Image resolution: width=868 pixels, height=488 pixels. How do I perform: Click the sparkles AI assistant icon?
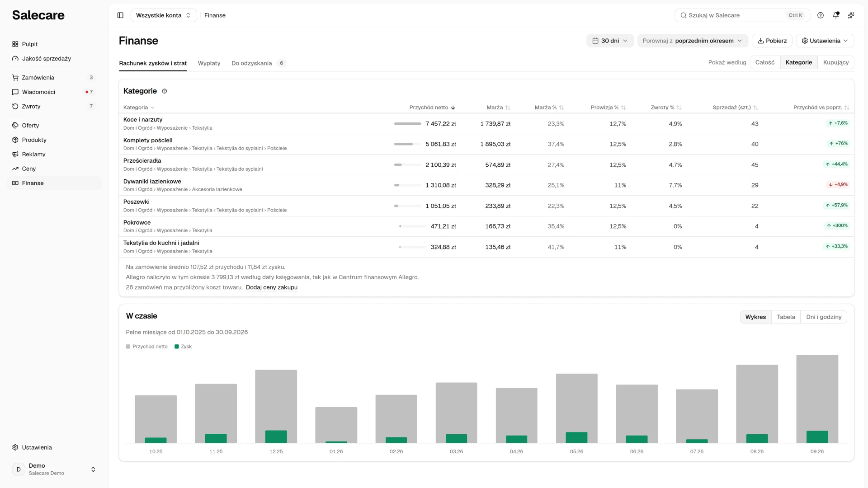pos(851,15)
